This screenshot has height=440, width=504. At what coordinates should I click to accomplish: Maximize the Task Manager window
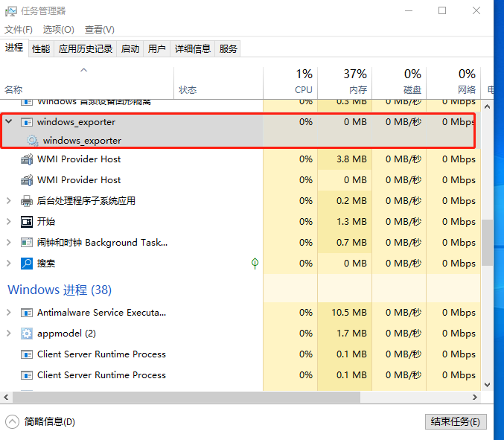(x=442, y=10)
